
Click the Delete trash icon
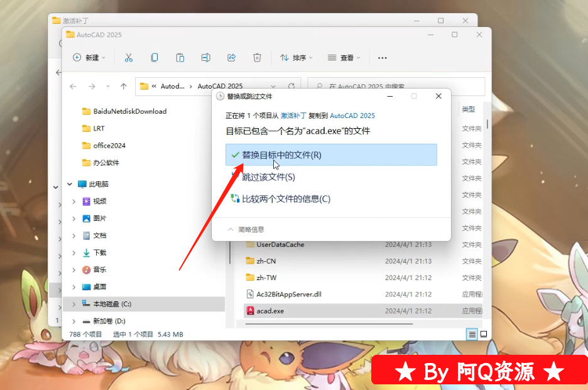(257, 57)
